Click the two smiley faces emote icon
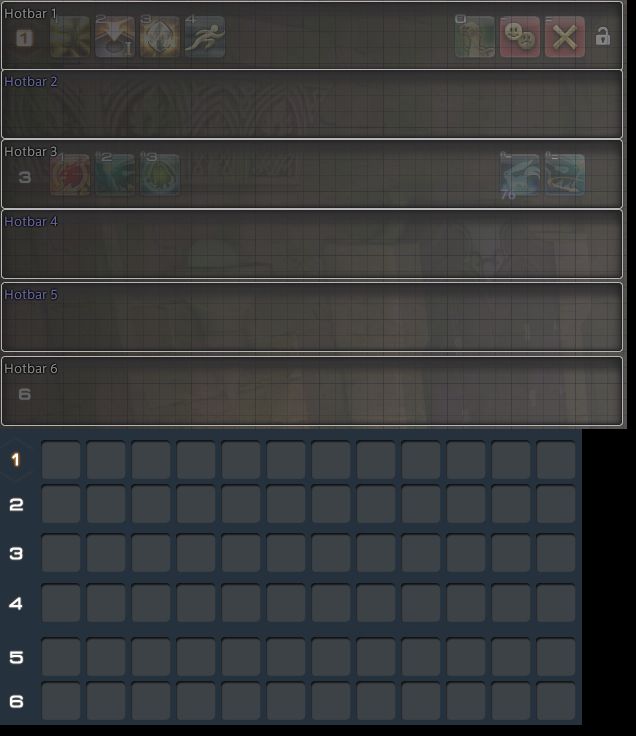The height and width of the screenshot is (736, 636). point(520,37)
